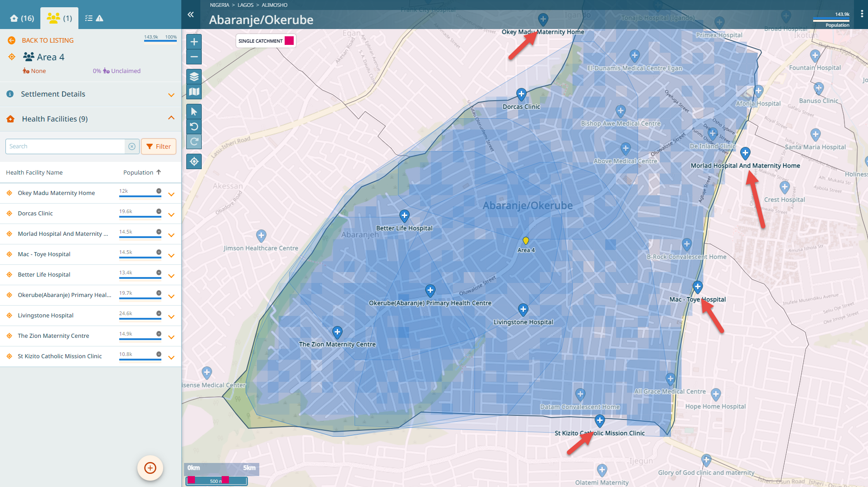Go to LAGOS in the breadcrumb

coord(245,5)
